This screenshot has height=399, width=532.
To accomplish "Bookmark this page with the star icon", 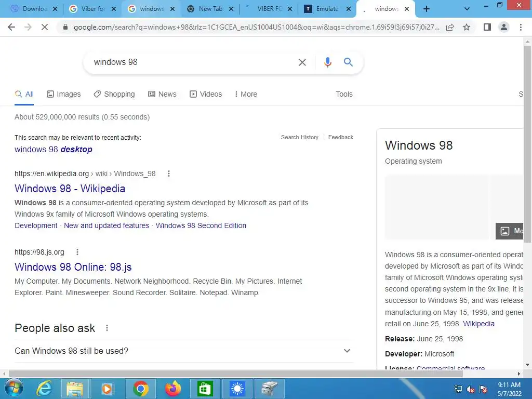I will point(467,27).
